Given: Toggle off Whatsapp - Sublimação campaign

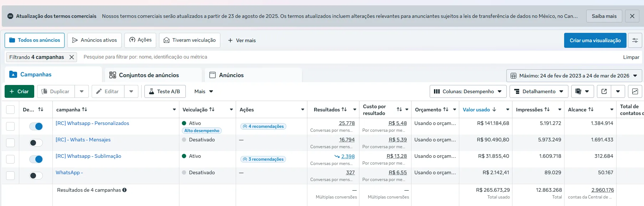Looking at the screenshot, I should click(36, 159).
